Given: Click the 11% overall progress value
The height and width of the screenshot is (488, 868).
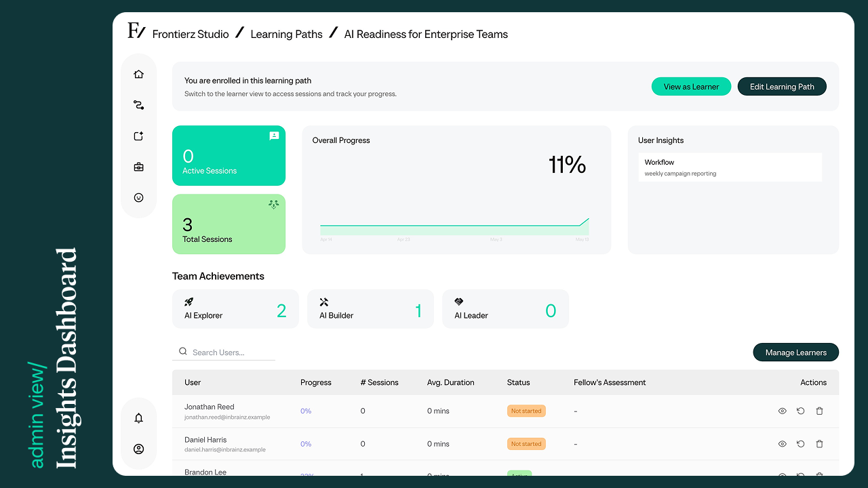Looking at the screenshot, I should coord(567,165).
